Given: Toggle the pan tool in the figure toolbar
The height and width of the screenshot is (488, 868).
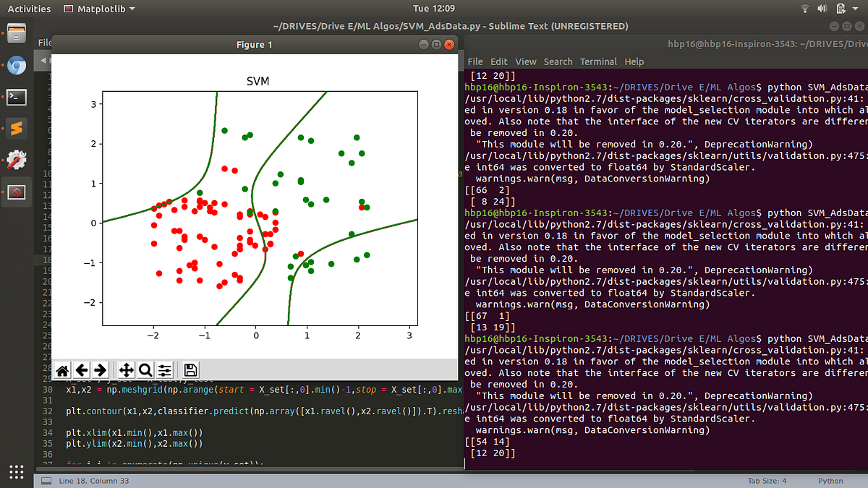Looking at the screenshot, I should coord(125,370).
